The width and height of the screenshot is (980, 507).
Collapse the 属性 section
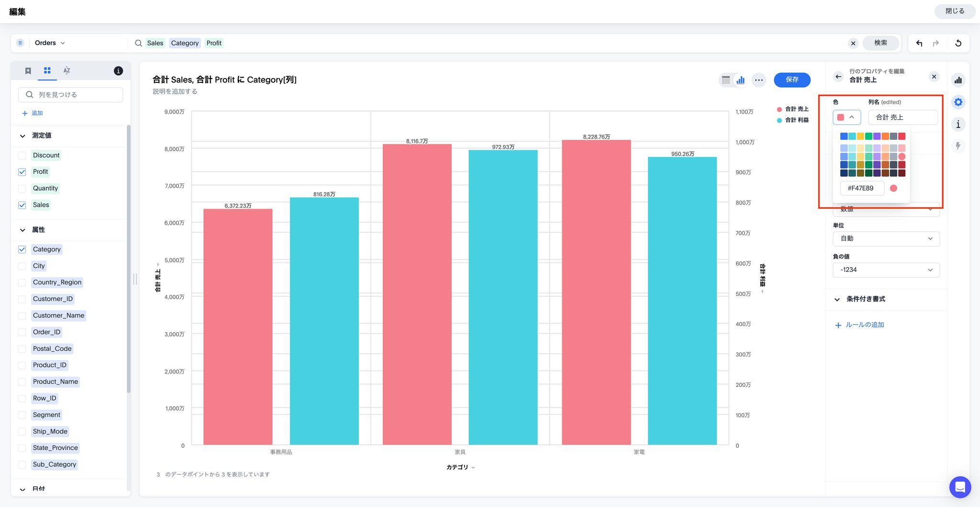coord(22,230)
